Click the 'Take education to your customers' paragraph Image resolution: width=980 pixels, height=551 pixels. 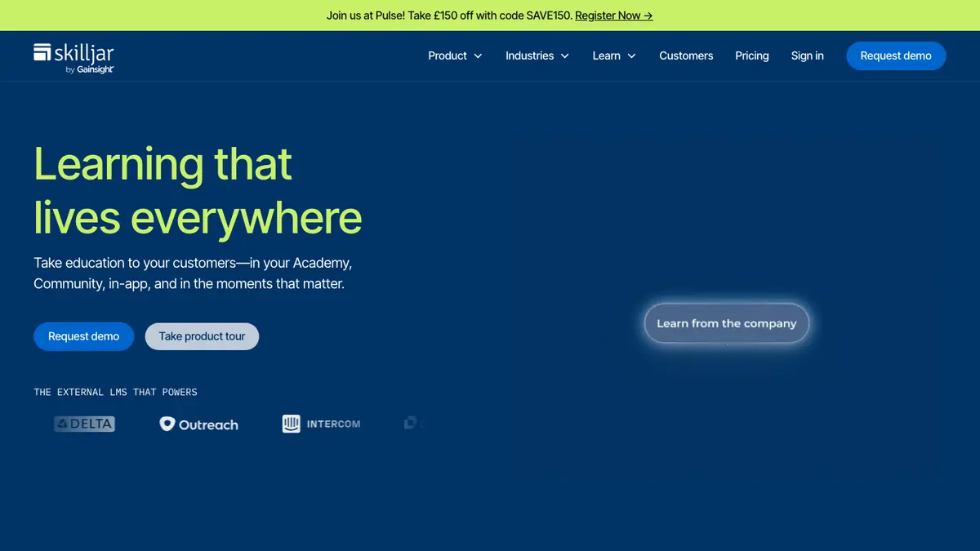pos(193,274)
